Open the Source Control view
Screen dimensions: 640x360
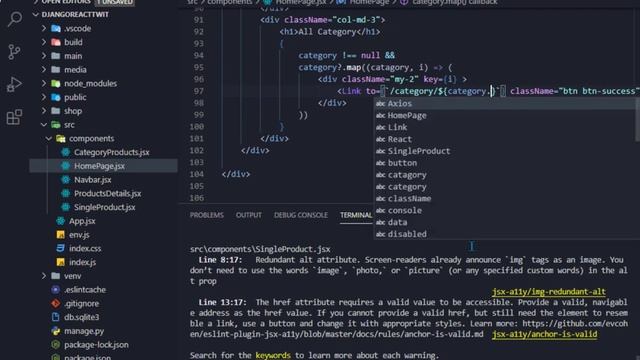coord(15,52)
